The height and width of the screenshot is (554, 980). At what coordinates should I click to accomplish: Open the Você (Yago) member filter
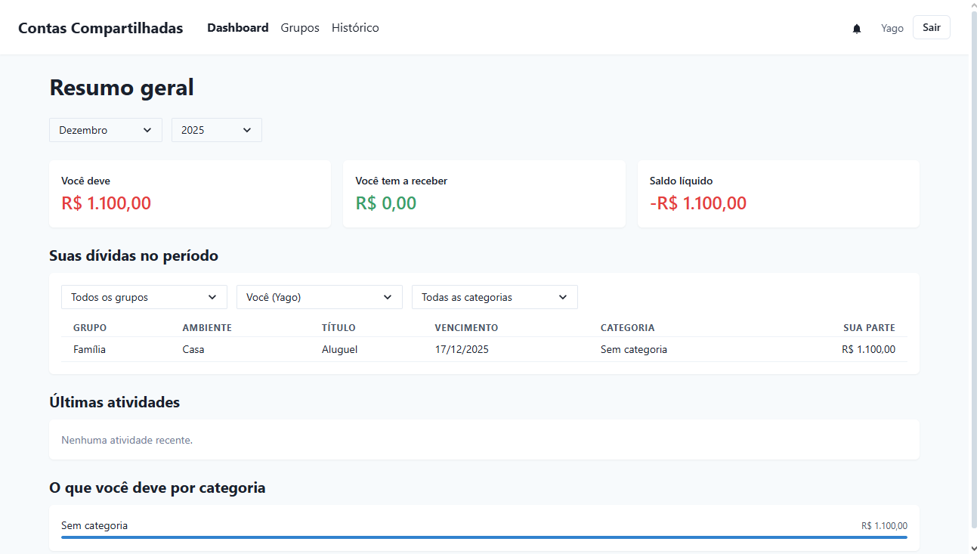(x=319, y=297)
